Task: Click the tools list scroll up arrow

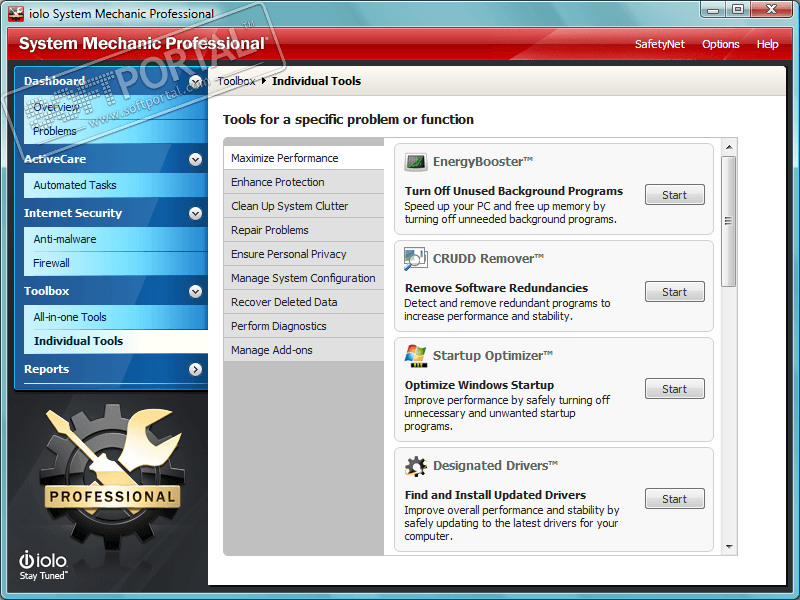Action: tap(729, 147)
